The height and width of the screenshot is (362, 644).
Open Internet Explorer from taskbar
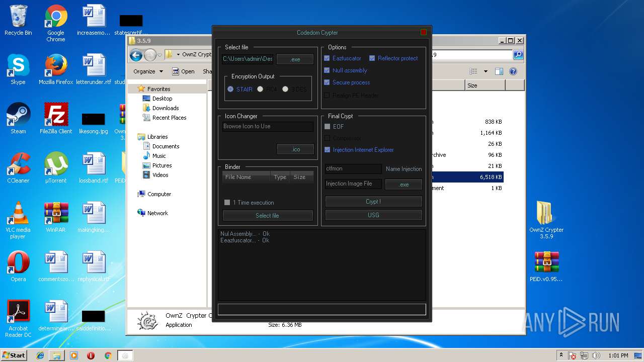coord(40,355)
